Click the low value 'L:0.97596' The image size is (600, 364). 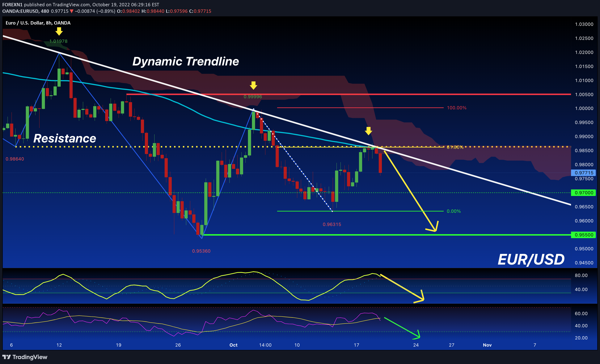(x=177, y=11)
